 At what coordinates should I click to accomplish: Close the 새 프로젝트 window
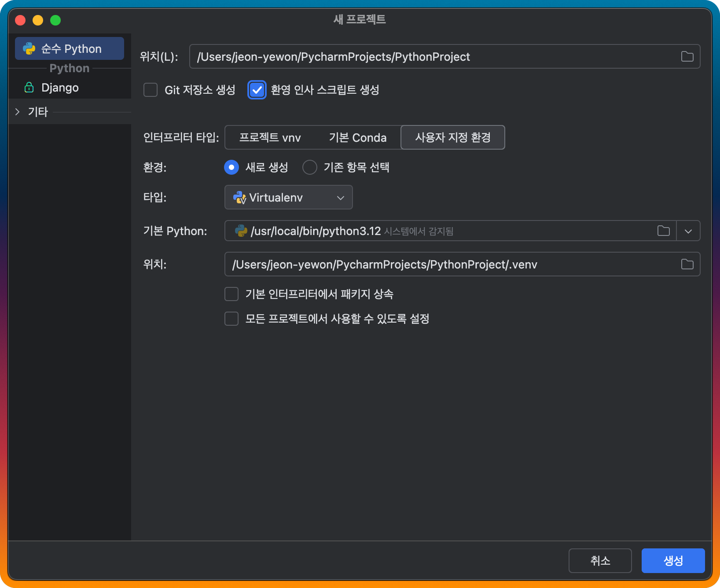tap(20, 20)
